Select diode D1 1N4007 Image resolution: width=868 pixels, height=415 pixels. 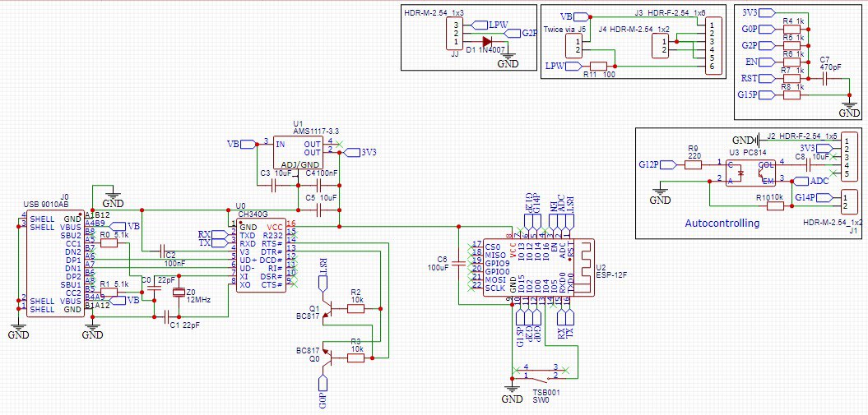pos(487,41)
